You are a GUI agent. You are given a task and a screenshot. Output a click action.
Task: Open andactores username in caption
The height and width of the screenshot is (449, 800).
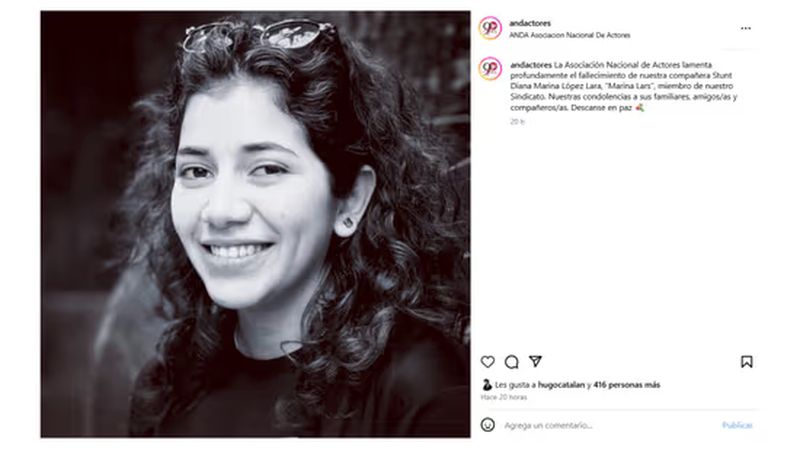pos(531,65)
